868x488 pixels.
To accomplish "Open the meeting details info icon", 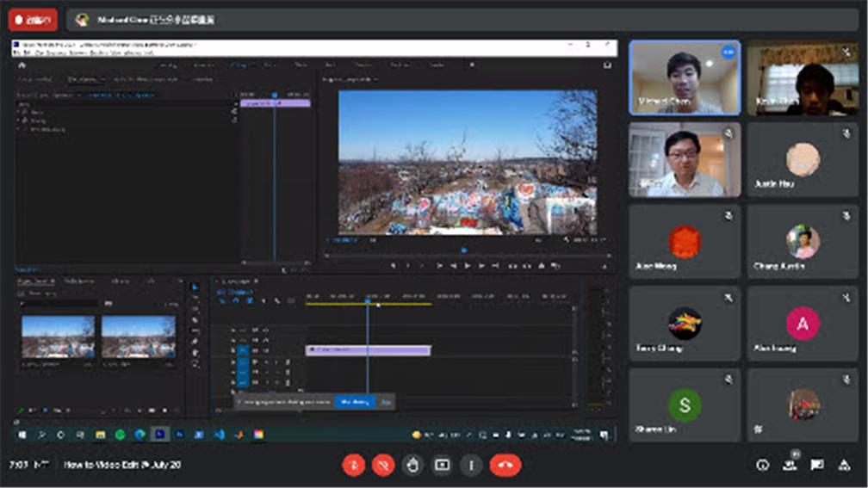I will (x=762, y=465).
